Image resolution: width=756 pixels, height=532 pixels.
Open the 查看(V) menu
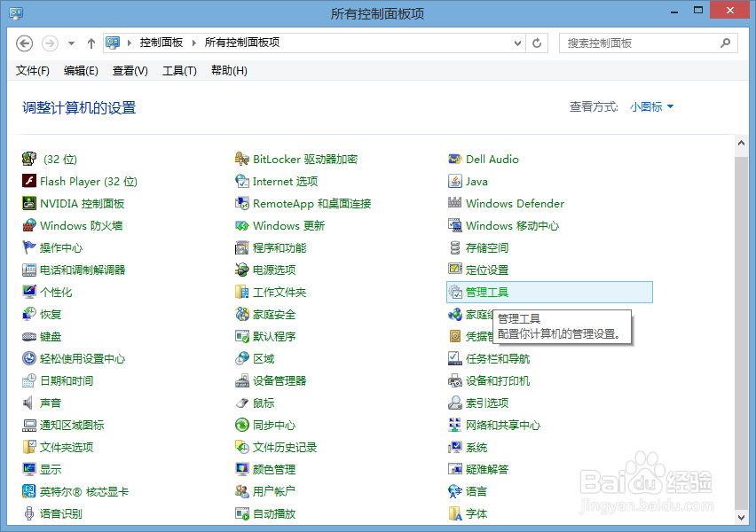point(130,71)
